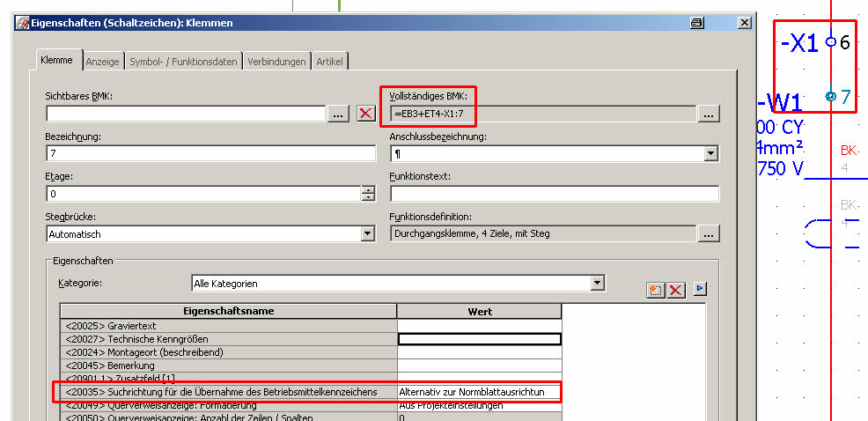The image size is (868, 421).
Task: Click the dialog print icon in title bar
Action: click(x=697, y=23)
